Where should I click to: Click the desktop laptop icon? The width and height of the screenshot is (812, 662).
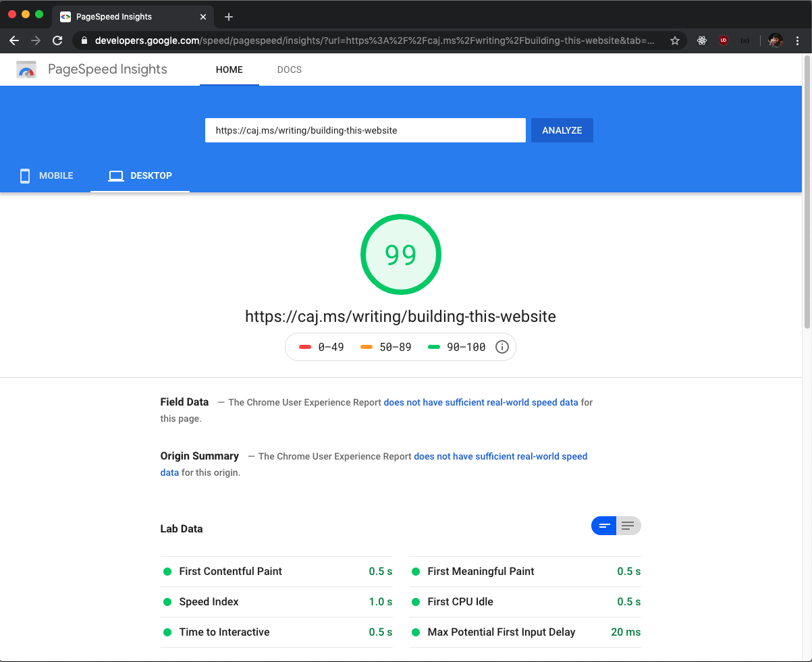coord(116,176)
